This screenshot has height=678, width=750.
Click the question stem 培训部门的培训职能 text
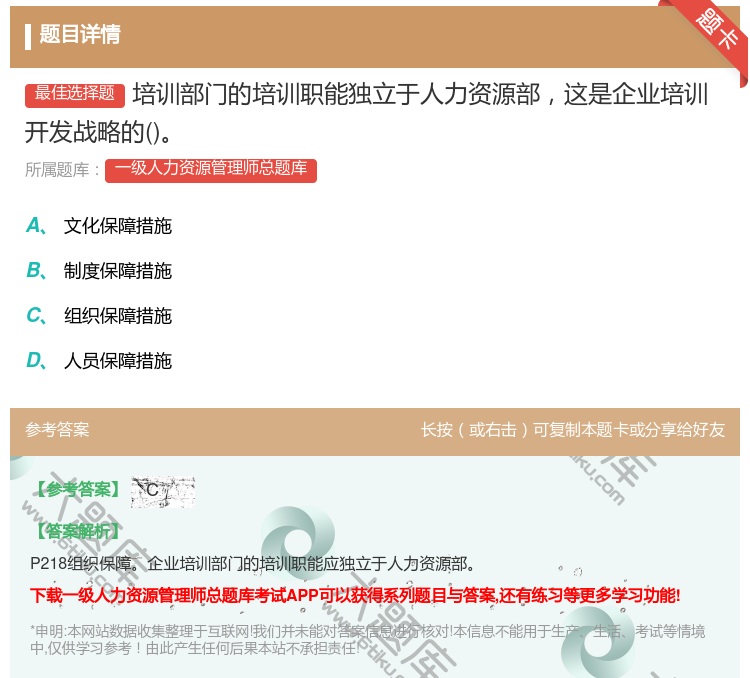(x=366, y=113)
